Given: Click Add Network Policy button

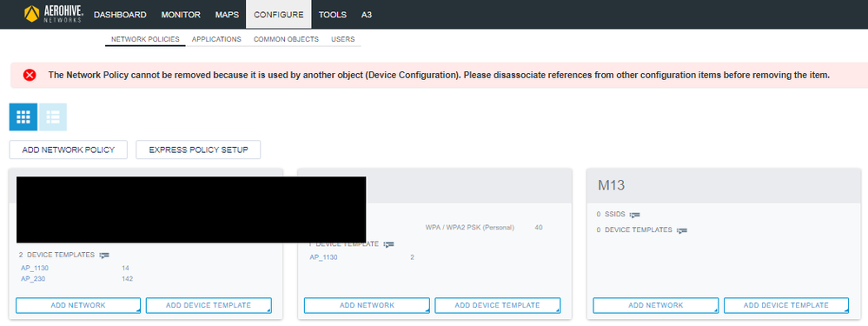Looking at the screenshot, I should coord(69,150).
